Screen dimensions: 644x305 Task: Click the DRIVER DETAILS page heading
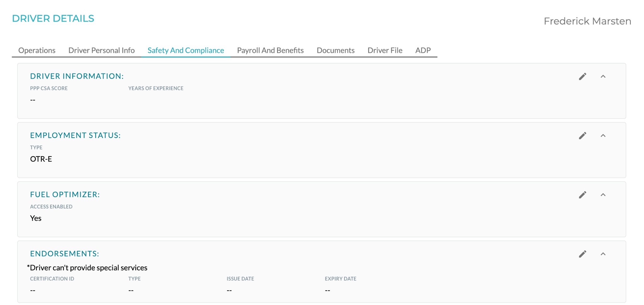click(x=53, y=19)
